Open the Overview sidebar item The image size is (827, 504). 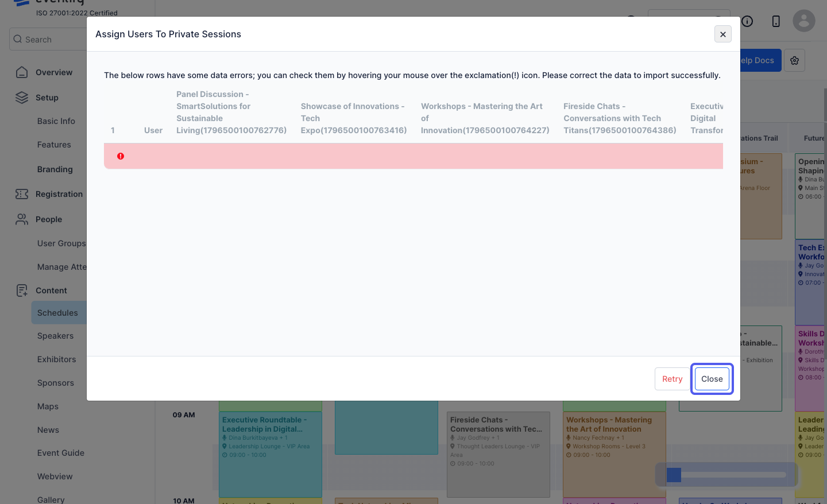pyautogui.click(x=54, y=72)
